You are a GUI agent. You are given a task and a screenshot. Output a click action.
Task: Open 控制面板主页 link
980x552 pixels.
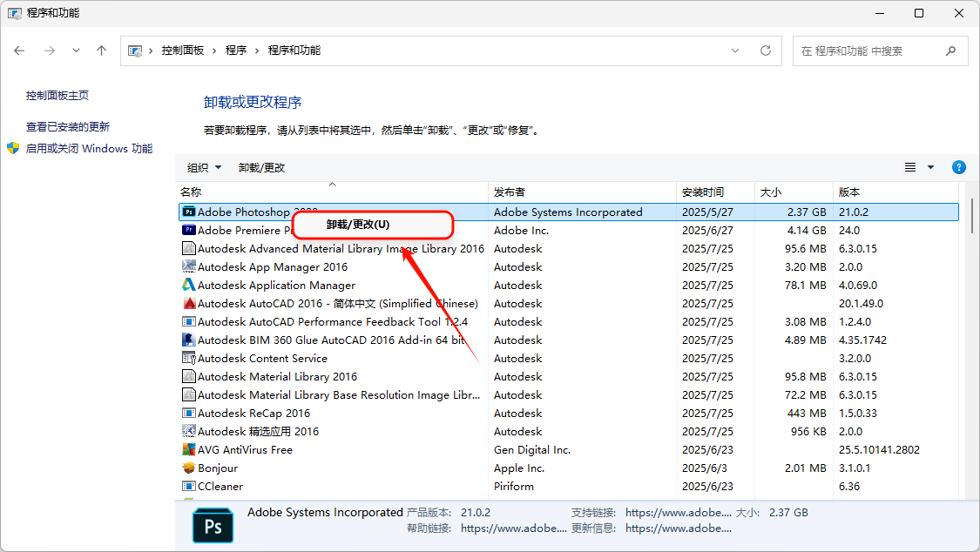(57, 96)
